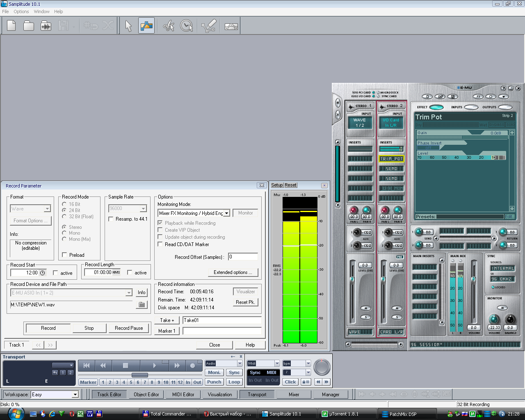
Task: Open the Options menu
Action: (21, 11)
